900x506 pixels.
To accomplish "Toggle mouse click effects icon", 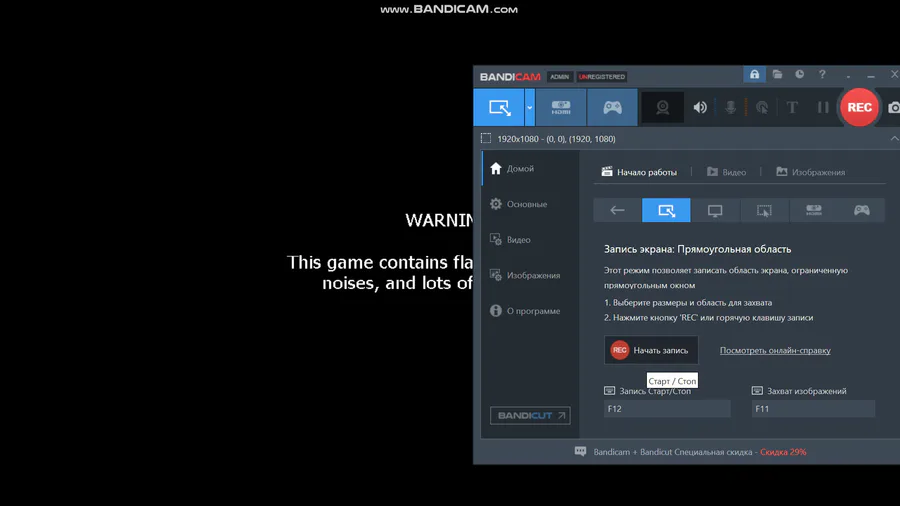I will click(762, 107).
